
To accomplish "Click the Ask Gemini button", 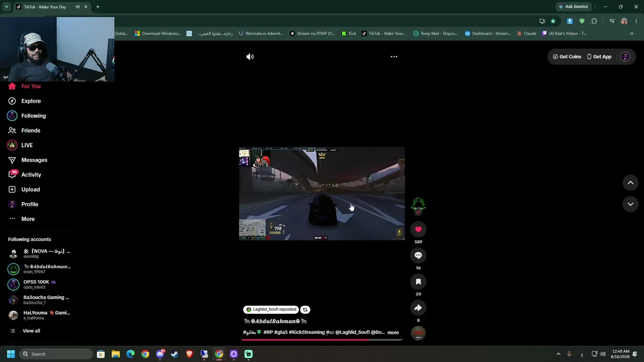I will [x=573, y=7].
